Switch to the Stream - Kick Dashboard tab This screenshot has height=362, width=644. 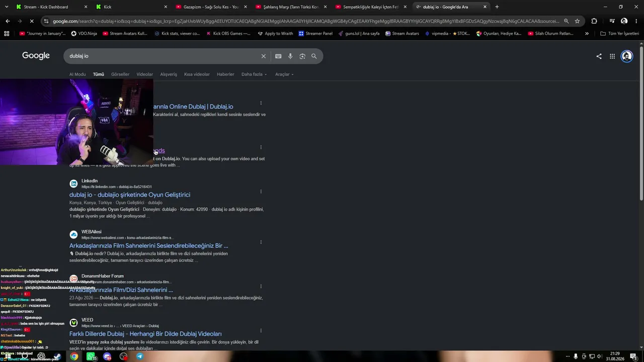click(52, 7)
